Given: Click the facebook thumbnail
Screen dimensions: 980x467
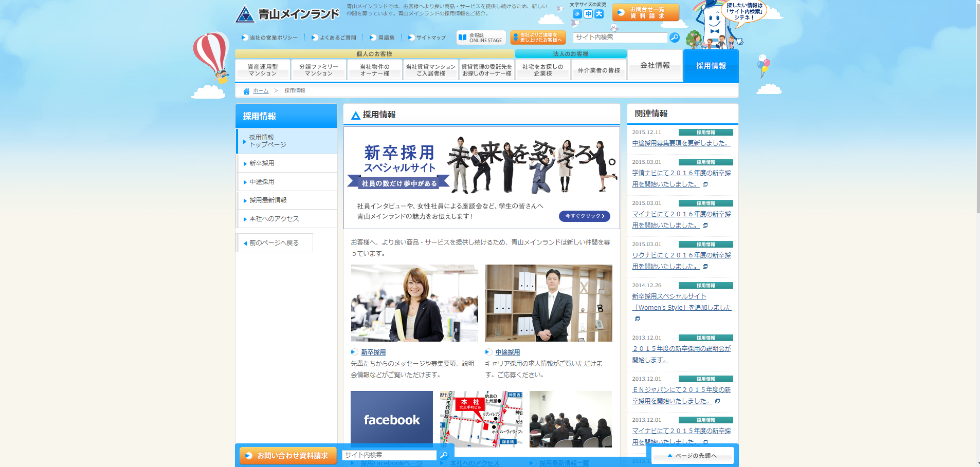Looking at the screenshot, I should 392,419.
